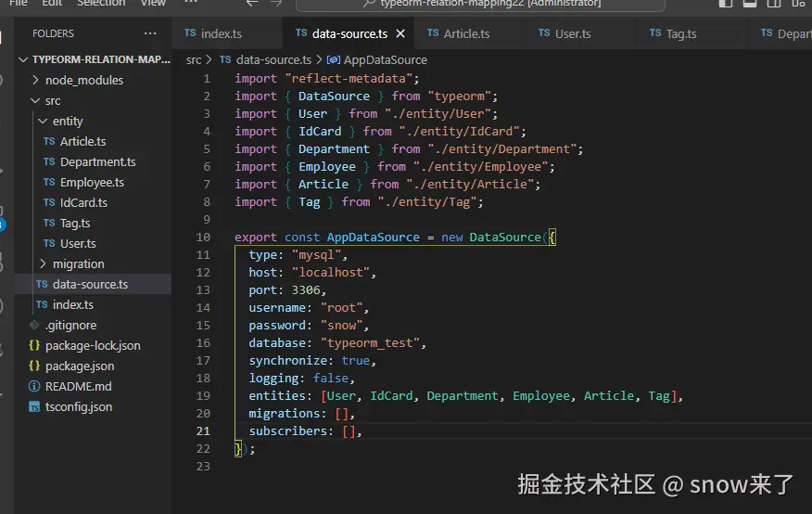
Task: Click the "localhost" host string
Action: pos(330,273)
